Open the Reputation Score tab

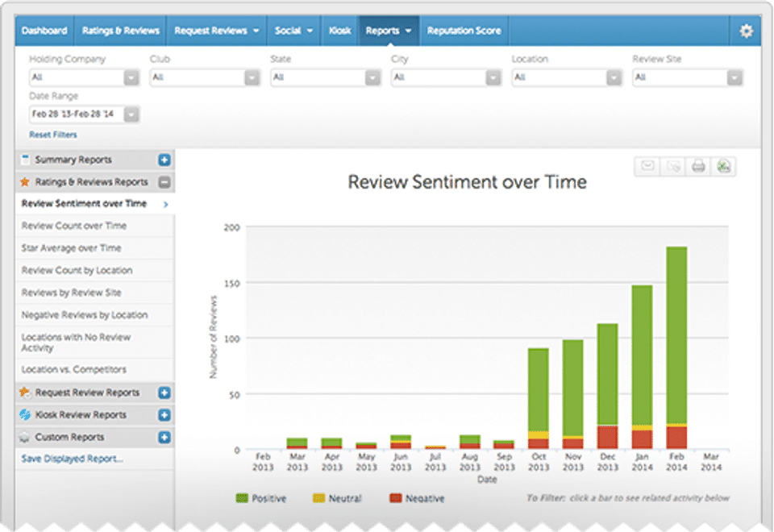(464, 31)
